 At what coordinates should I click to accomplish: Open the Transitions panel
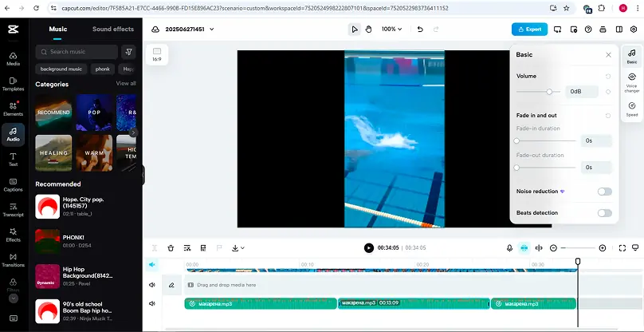click(x=13, y=260)
